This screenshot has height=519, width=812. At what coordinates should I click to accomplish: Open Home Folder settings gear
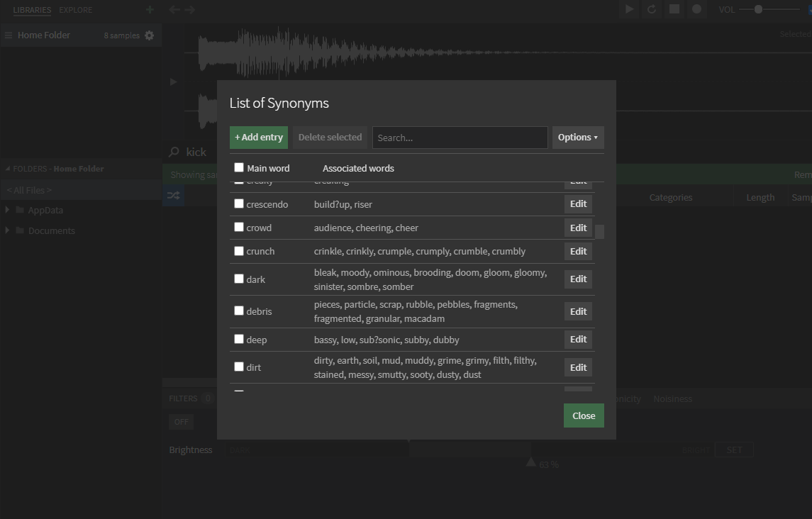pyautogui.click(x=149, y=35)
